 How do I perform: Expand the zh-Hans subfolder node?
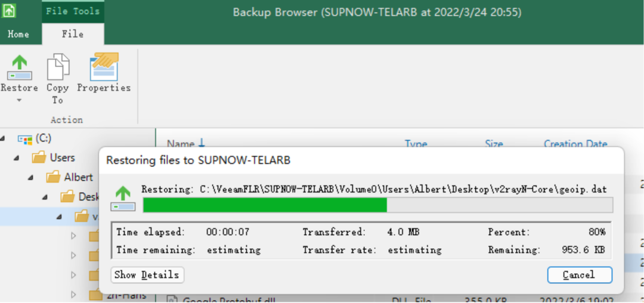point(73,295)
